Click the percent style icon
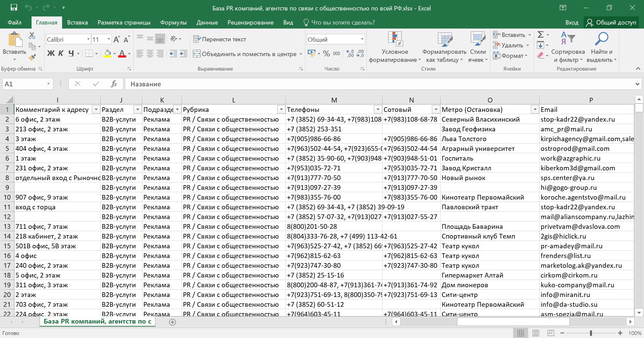The width and height of the screenshot is (644, 338). tap(326, 54)
